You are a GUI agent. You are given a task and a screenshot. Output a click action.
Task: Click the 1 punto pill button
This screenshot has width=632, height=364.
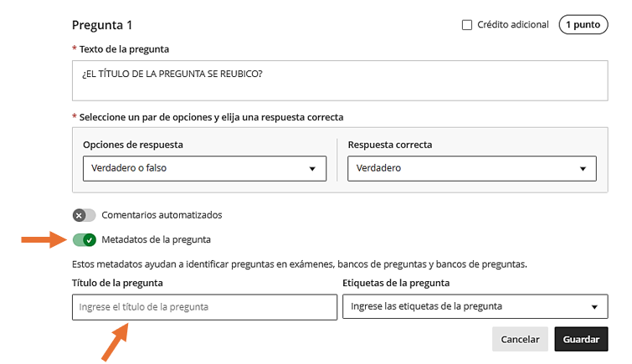(583, 25)
